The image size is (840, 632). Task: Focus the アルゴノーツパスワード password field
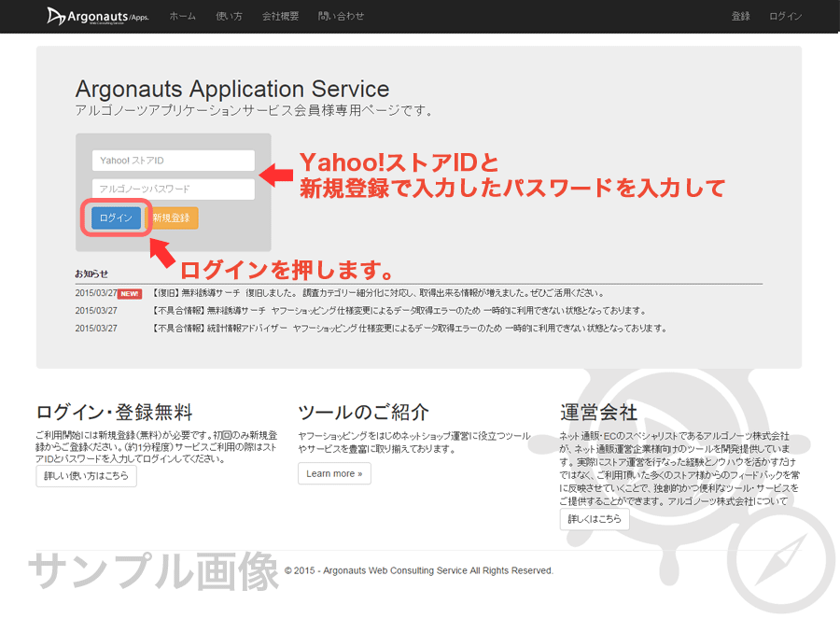(x=174, y=189)
